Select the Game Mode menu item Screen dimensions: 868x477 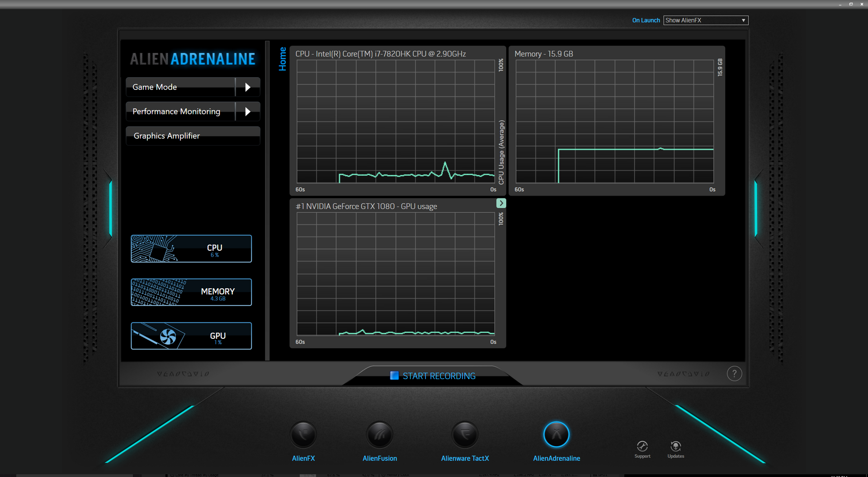point(180,87)
